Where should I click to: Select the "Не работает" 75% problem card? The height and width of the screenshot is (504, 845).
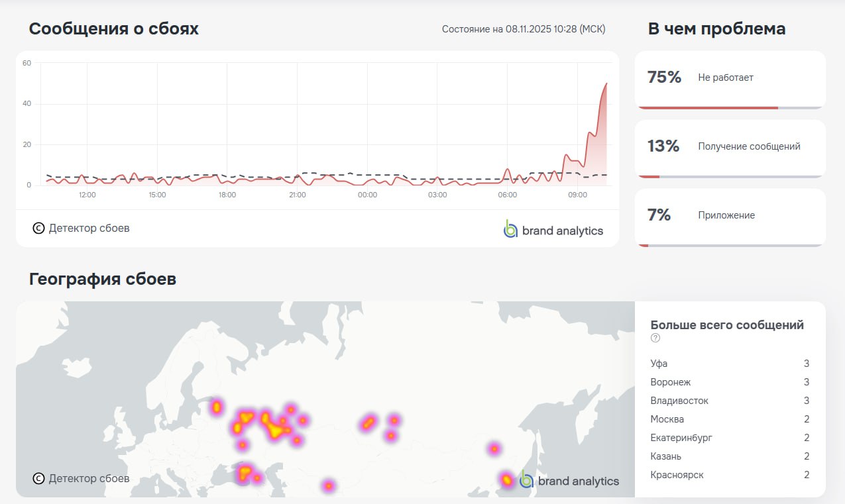[730, 78]
